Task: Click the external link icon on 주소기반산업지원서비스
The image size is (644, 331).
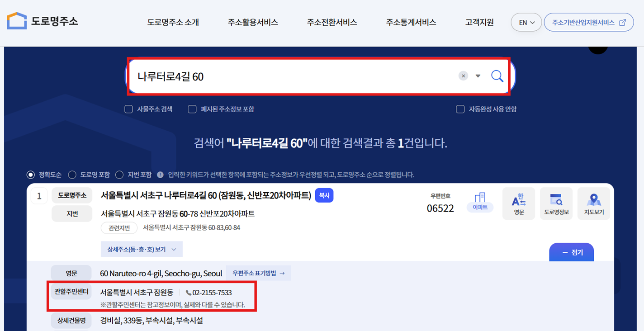Action: click(623, 23)
